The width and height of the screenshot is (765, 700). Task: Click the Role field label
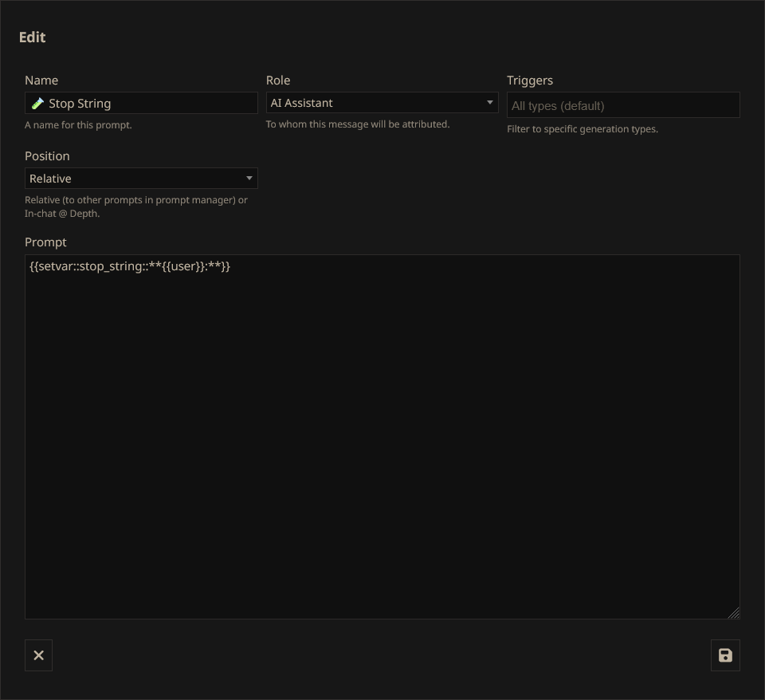[x=278, y=81]
